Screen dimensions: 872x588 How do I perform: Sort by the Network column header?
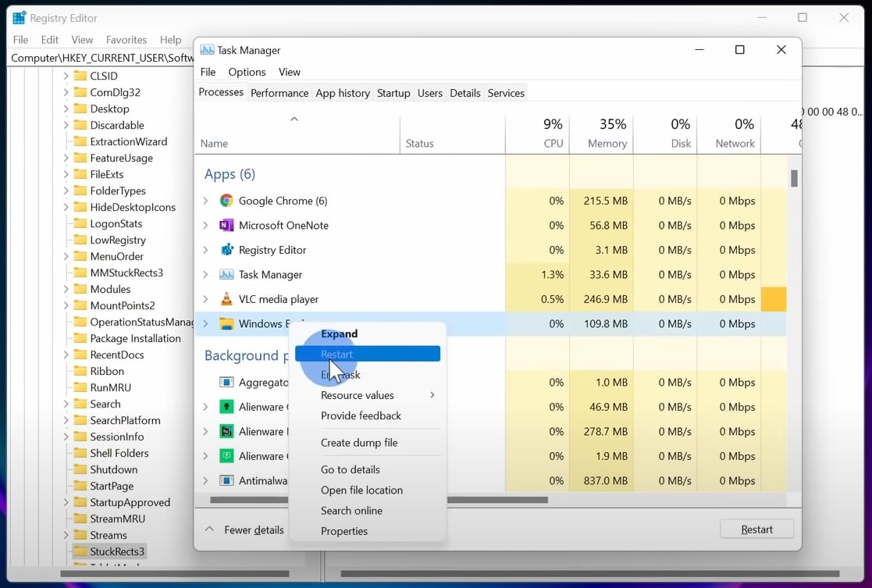click(729, 134)
